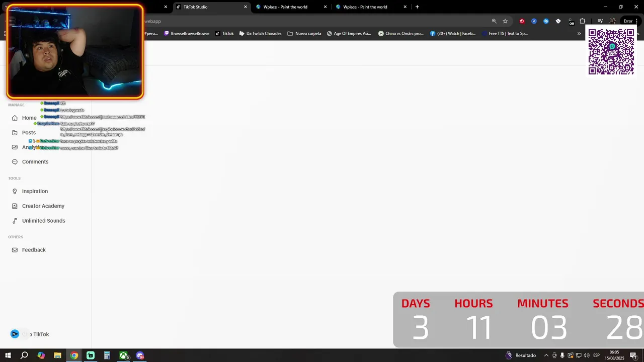
Task: Click the Resultado taskbar widget
Action: [x=521, y=355]
